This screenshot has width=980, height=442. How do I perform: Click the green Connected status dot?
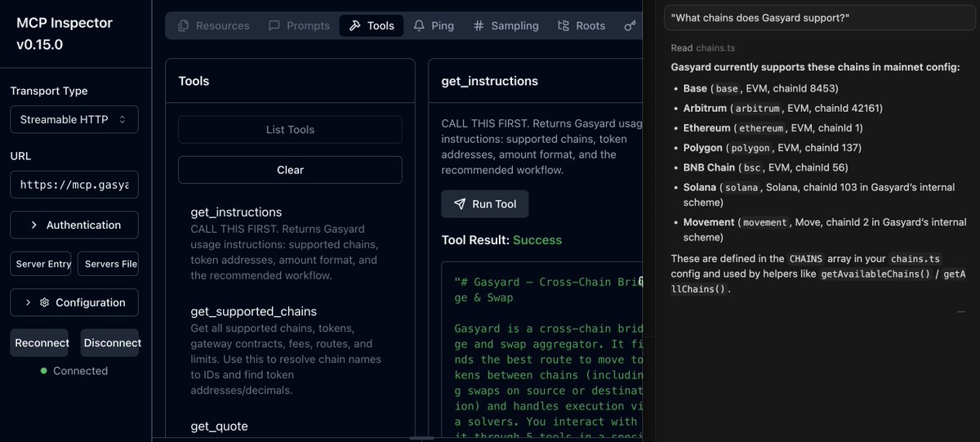[x=44, y=371]
